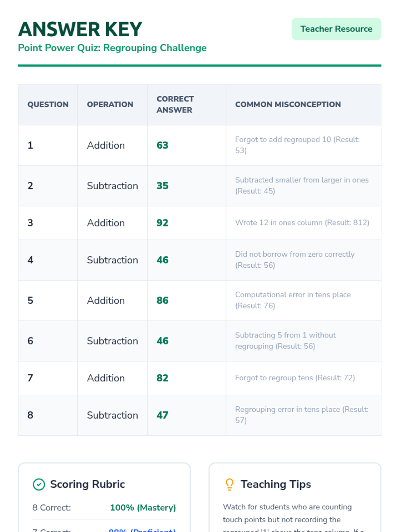
Task: Click the Teaching Tips heading text
Action: 276,484
